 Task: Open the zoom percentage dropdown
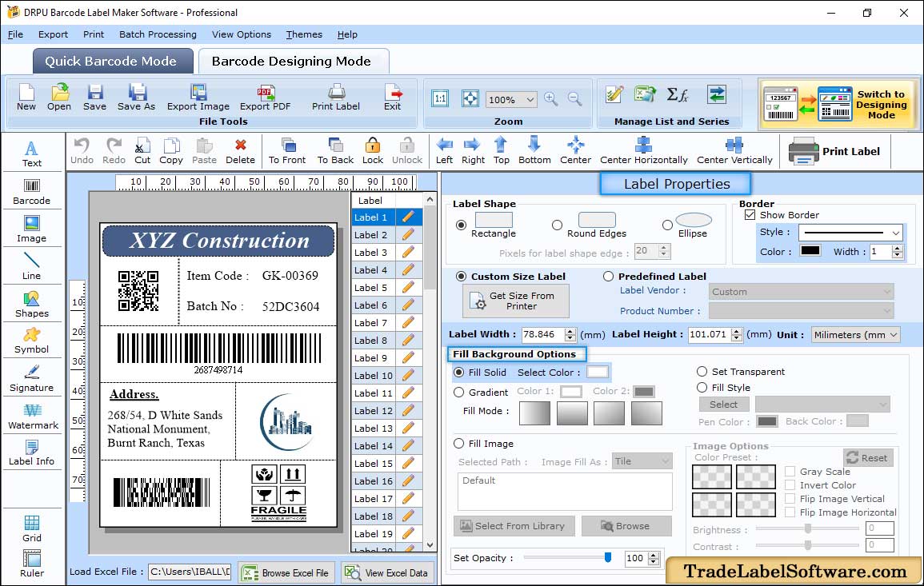point(530,100)
